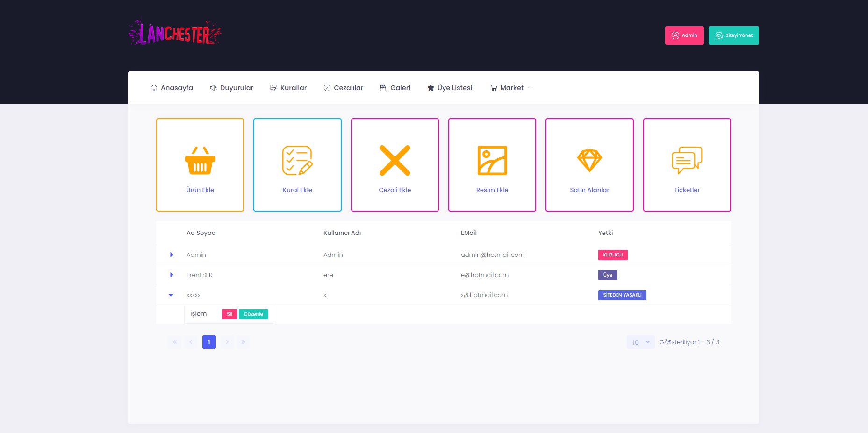Open the Market dropdown menu
868x433 pixels.
511,88
